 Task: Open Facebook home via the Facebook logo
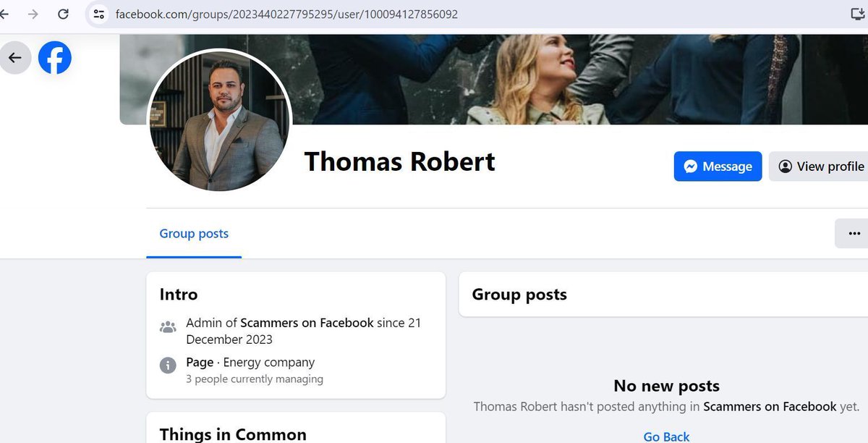[54, 58]
